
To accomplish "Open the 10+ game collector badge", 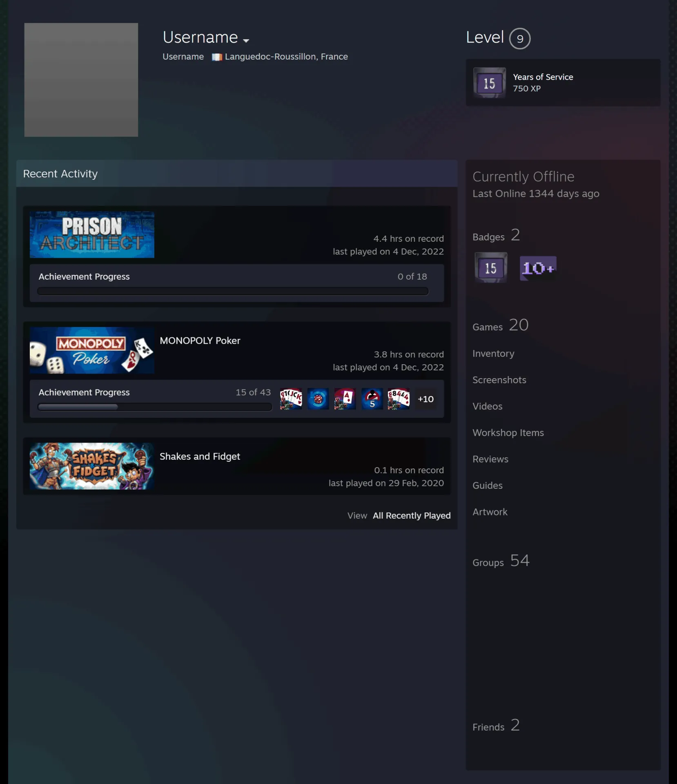I will click(538, 268).
